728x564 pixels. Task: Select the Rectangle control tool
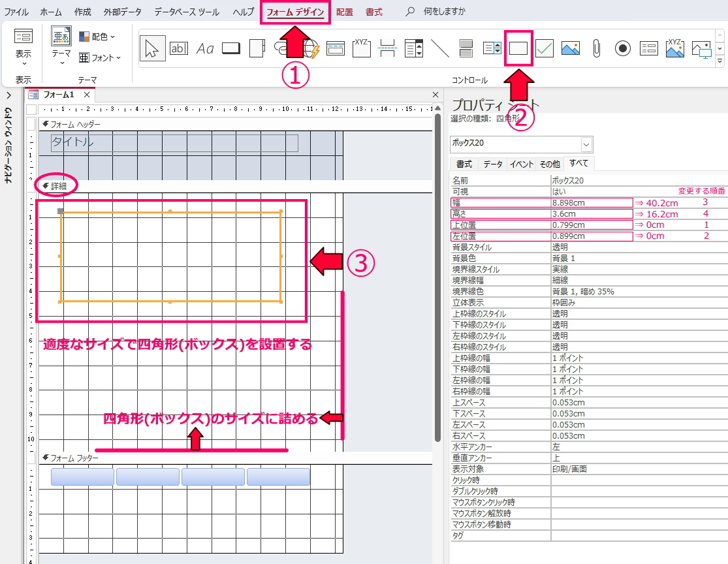pos(518,48)
